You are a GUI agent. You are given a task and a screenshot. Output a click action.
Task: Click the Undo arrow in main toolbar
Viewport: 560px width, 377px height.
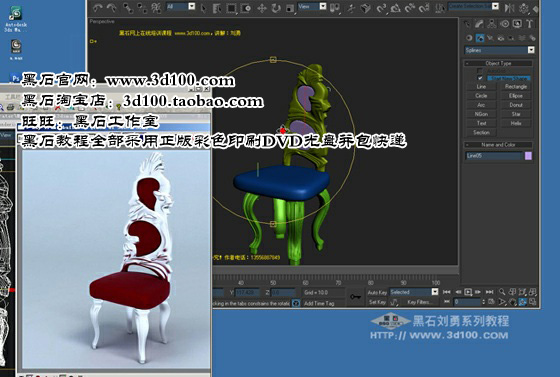[98, 7]
